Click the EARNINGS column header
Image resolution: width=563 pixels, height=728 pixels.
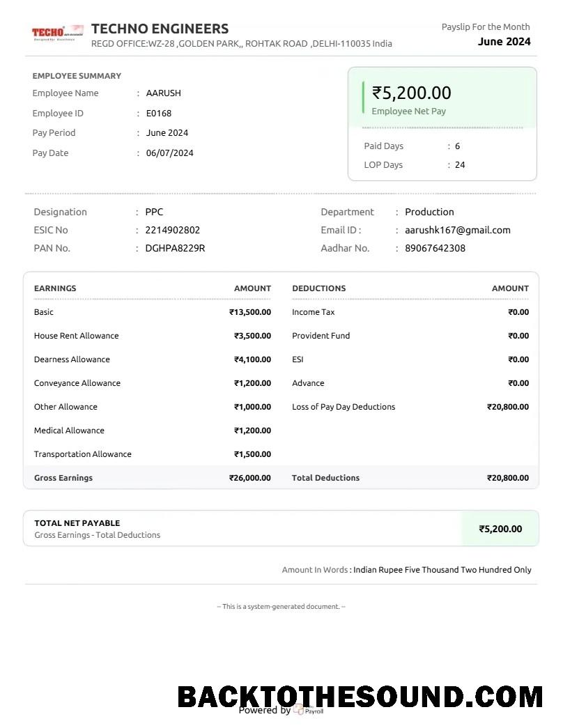coord(55,288)
